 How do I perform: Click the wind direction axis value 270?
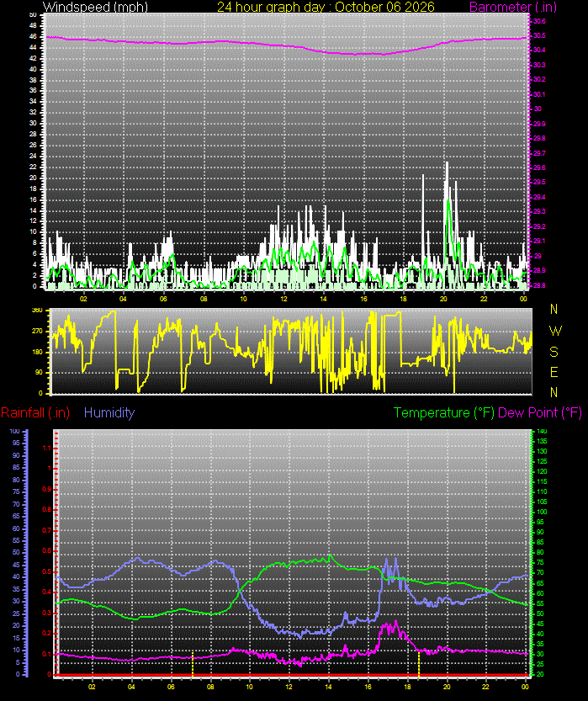pos(38,331)
